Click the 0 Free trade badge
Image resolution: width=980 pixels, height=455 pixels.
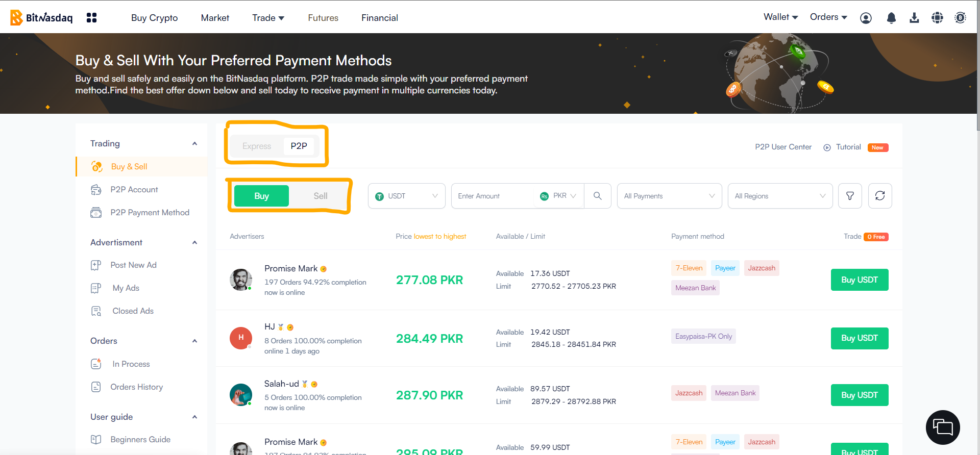tap(876, 237)
